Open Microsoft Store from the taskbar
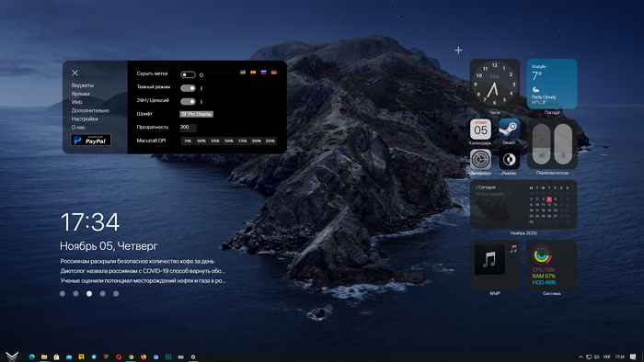Viewport: 644px width, 362px height. tap(56, 357)
